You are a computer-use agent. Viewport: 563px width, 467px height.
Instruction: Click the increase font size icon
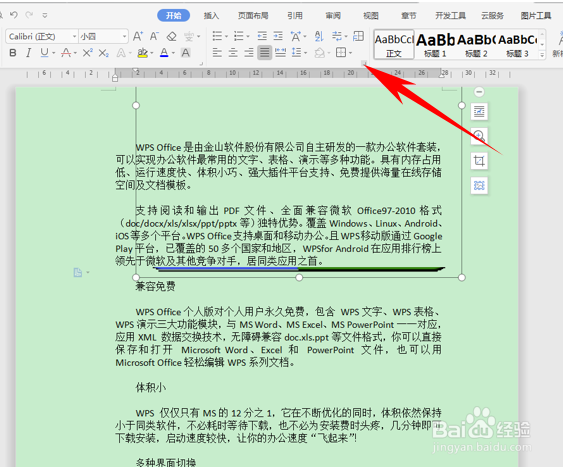pyautogui.click(x=138, y=36)
